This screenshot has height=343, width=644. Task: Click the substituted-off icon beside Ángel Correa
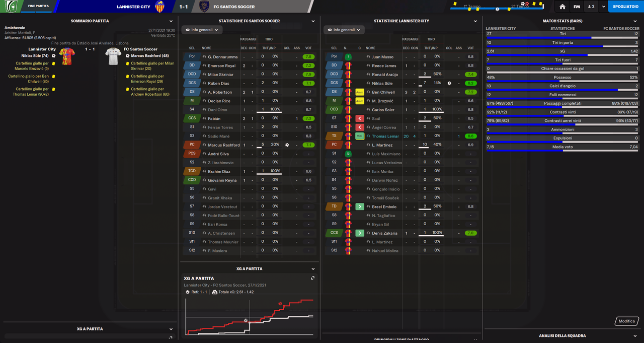point(360,127)
